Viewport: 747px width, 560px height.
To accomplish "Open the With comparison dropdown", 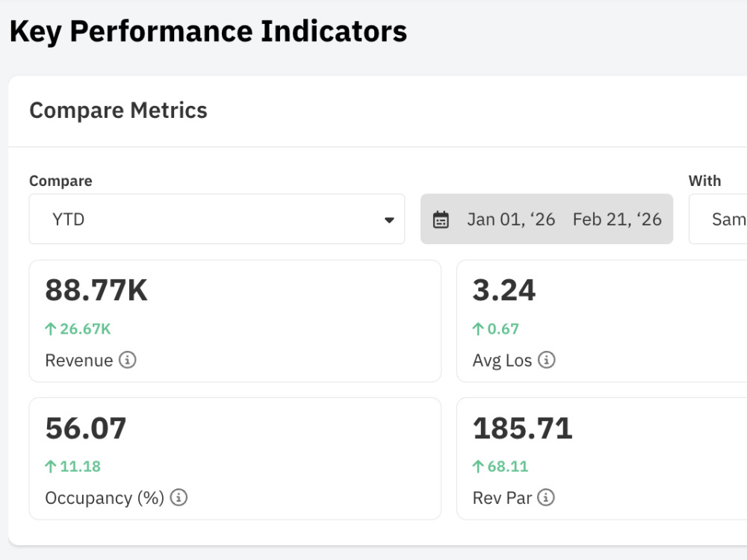I will (x=718, y=219).
